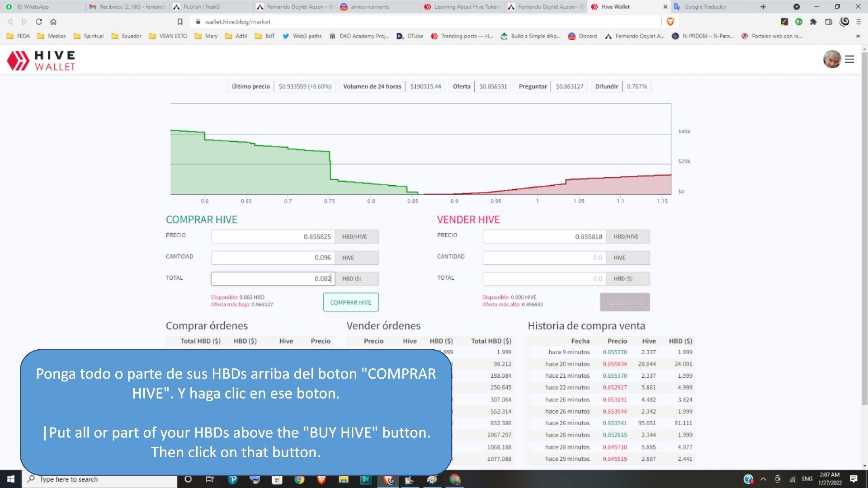868x488 pixels.
Task: Switch to the Learning About Hive Tokens tab
Action: (x=462, y=7)
